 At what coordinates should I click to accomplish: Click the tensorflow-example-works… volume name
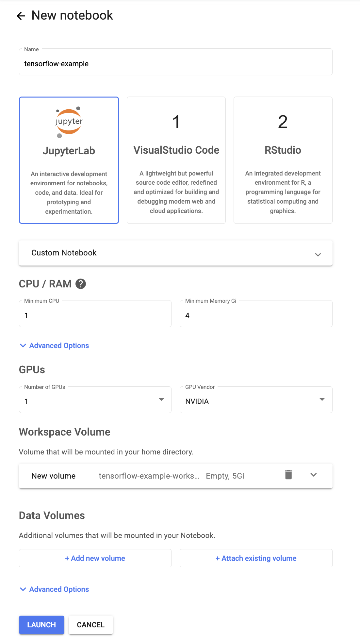tap(149, 476)
